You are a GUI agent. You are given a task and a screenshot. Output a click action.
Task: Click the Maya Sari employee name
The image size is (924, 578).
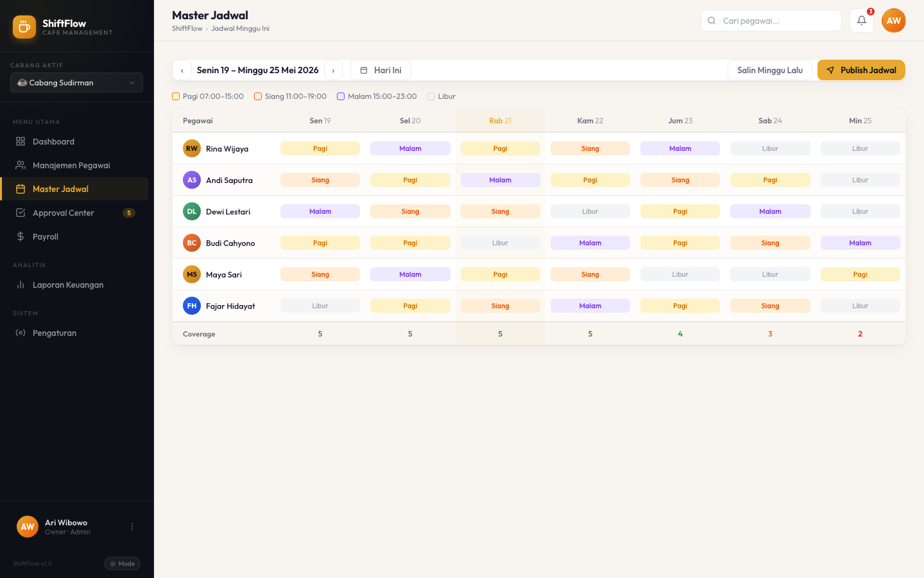pos(224,274)
